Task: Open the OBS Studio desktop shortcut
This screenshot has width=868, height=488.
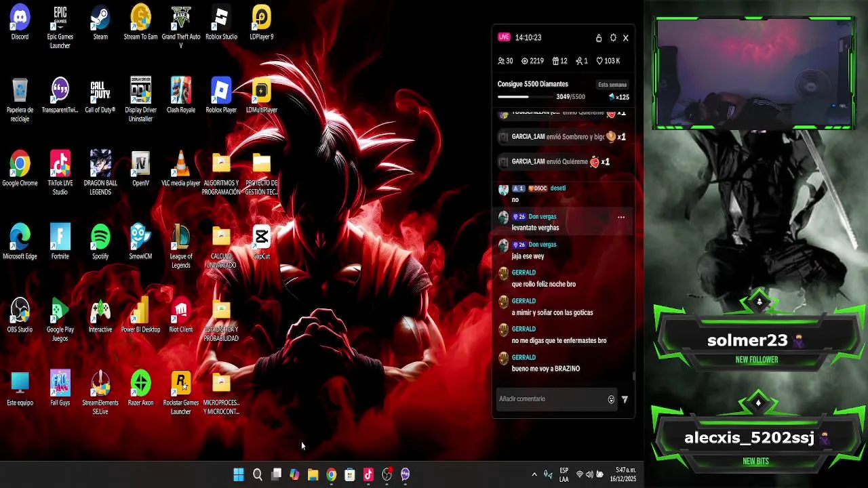Action: pyautogui.click(x=20, y=316)
